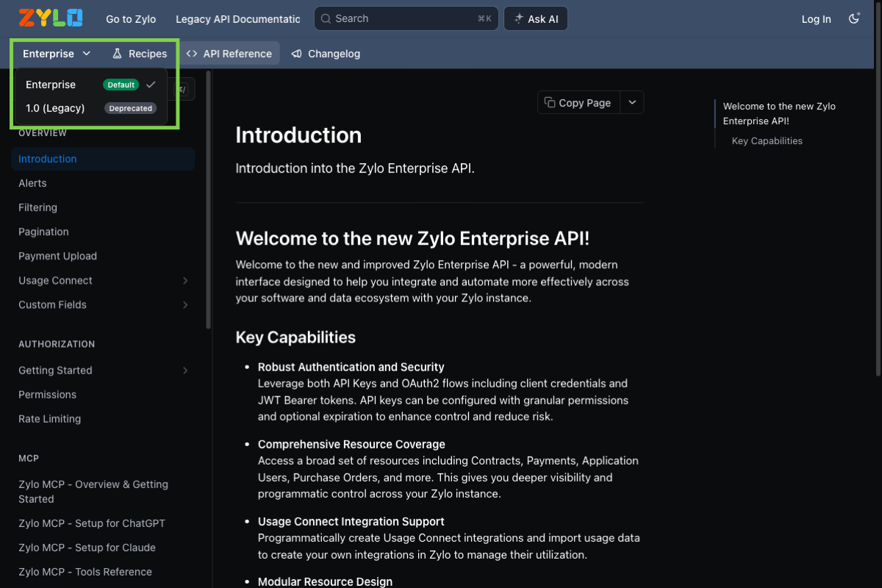Open Zylo MCP Tools Reference page
The width and height of the screenshot is (882, 588).
pyautogui.click(x=103, y=572)
